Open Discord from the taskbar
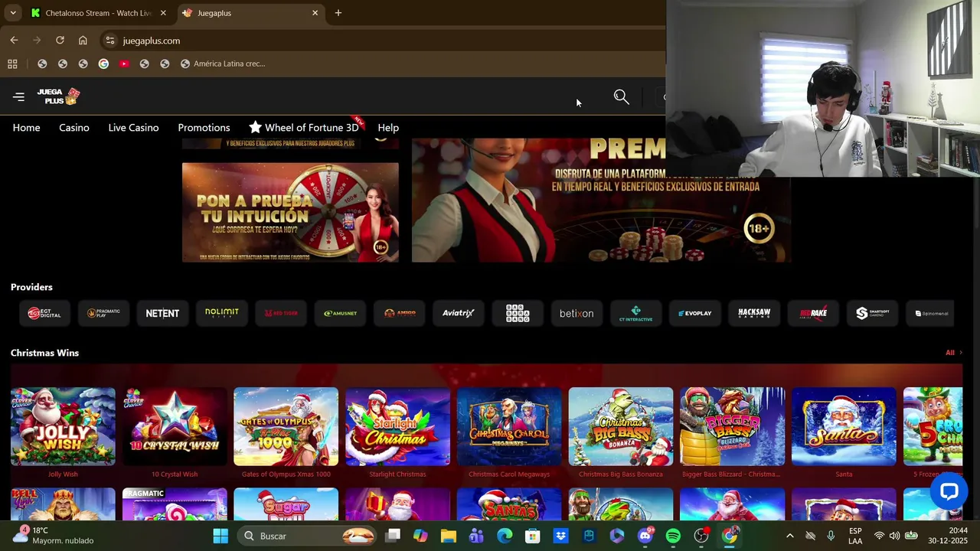Viewport: 980px width, 551px height. 645,536
